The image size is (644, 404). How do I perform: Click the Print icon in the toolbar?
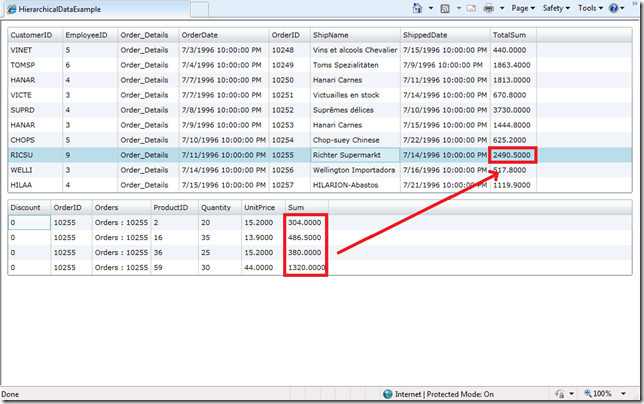click(488, 8)
